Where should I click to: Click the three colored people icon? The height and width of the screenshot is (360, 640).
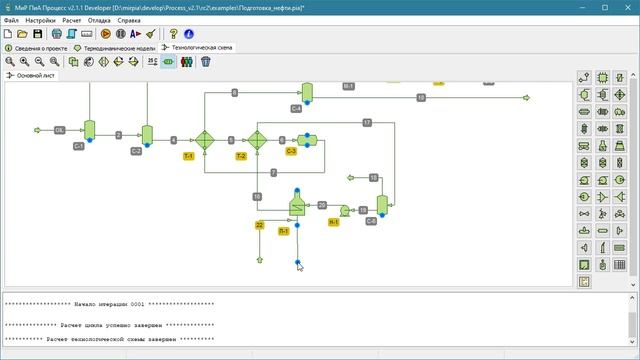click(187, 62)
